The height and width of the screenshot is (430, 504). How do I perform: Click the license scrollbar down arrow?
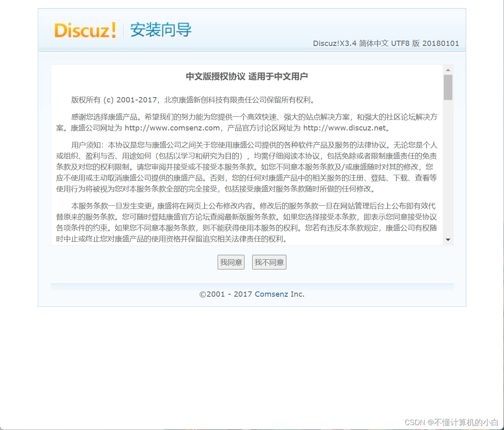[448, 240]
